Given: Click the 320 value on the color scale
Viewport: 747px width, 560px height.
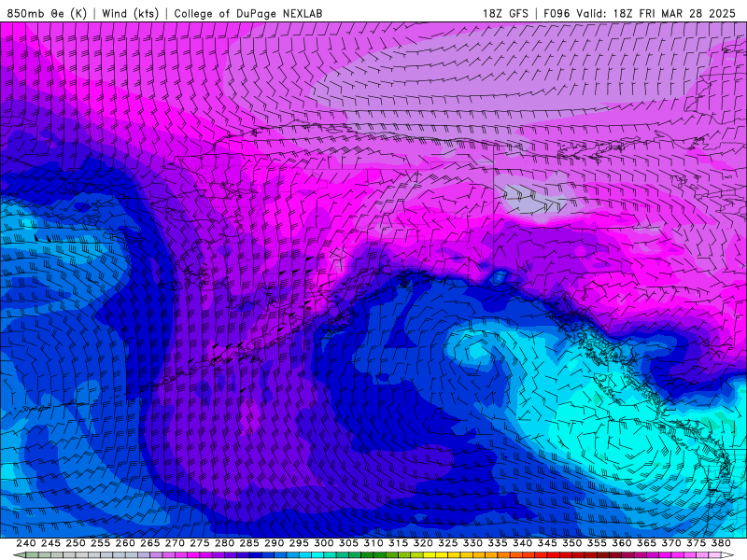Looking at the screenshot, I should point(423,543).
